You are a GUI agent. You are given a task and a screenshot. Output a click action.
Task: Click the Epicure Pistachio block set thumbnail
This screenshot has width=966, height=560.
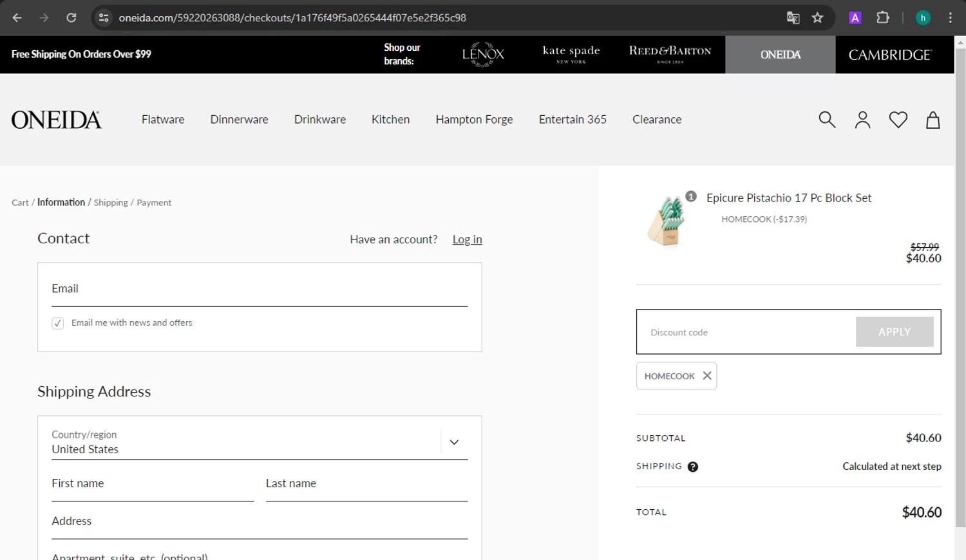668,221
